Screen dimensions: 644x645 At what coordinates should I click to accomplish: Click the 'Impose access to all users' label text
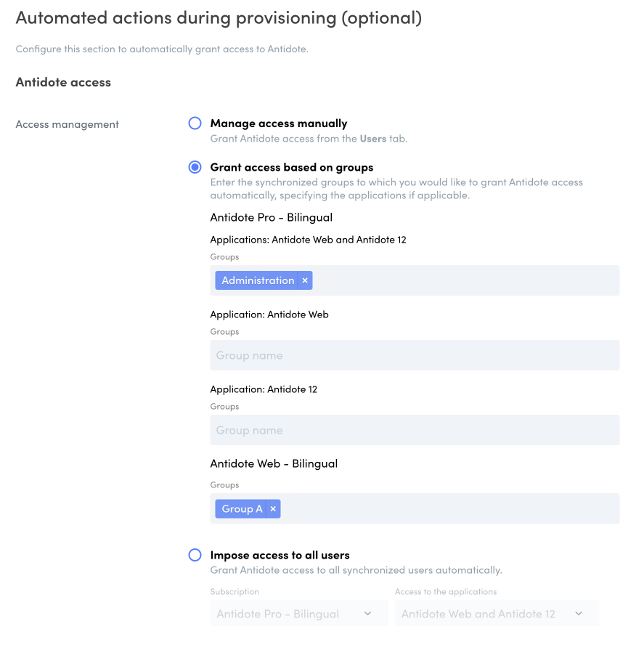click(280, 555)
